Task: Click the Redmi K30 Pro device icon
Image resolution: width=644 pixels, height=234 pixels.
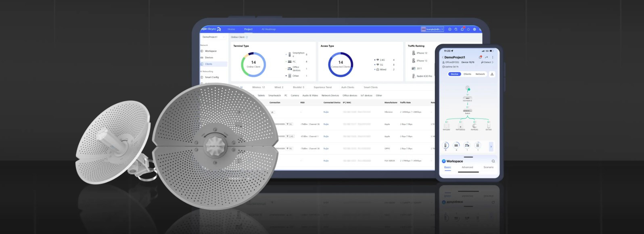Action: [414, 76]
